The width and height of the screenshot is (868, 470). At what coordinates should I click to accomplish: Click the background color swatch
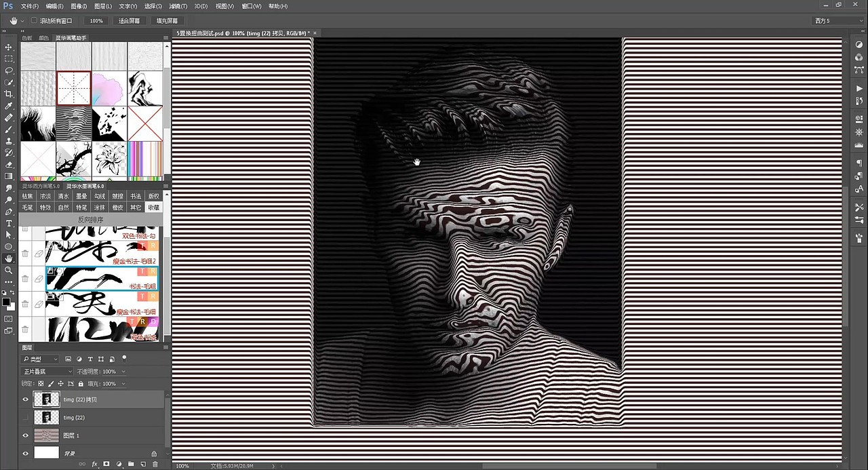click(x=11, y=307)
